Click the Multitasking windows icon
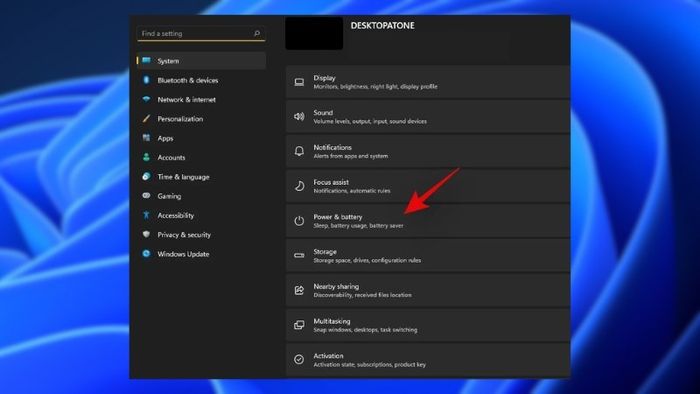This screenshot has height=394, width=700. point(299,325)
